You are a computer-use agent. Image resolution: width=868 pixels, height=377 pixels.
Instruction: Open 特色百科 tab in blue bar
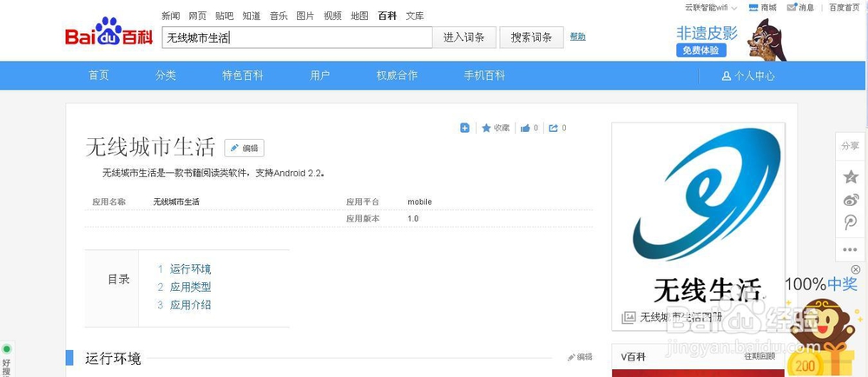(x=243, y=76)
